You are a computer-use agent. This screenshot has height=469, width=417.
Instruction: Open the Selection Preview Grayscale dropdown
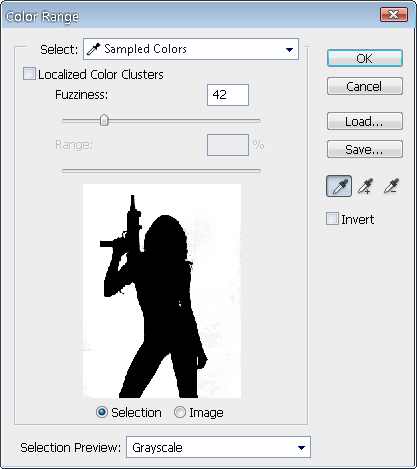218,447
